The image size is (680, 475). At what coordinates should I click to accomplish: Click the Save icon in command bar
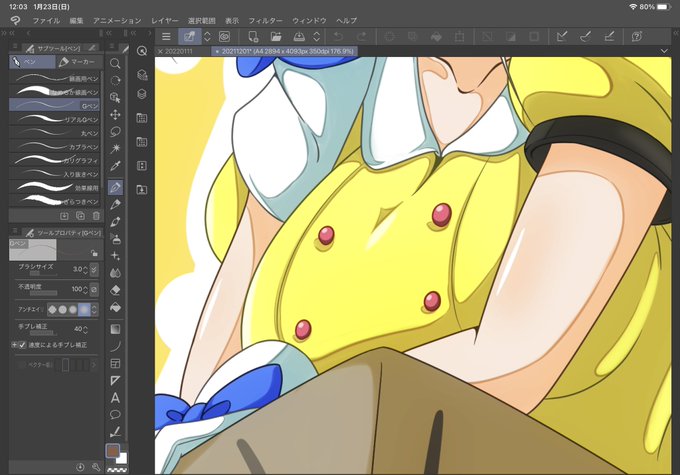click(299, 36)
